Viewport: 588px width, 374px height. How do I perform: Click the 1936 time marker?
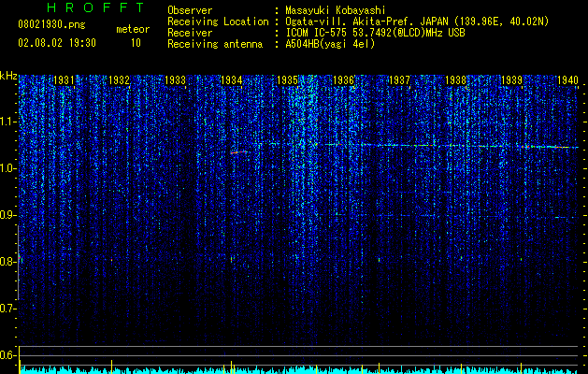click(343, 79)
